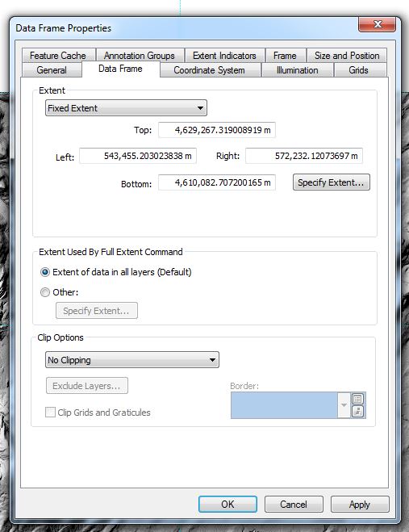
Task: Open the Border dropdown arrow
Action: [x=344, y=405]
